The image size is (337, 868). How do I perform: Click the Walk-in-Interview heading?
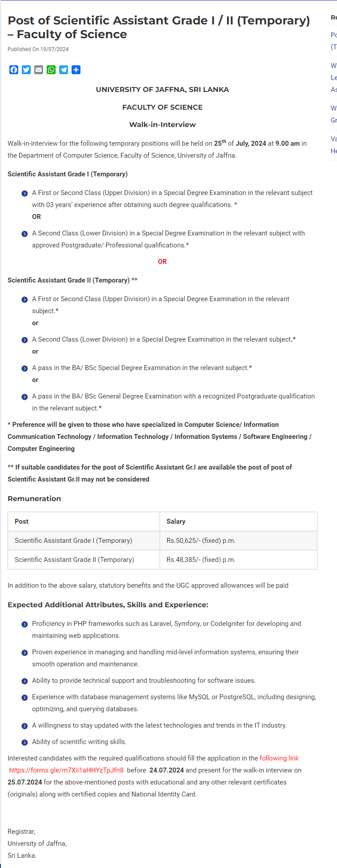tap(162, 124)
